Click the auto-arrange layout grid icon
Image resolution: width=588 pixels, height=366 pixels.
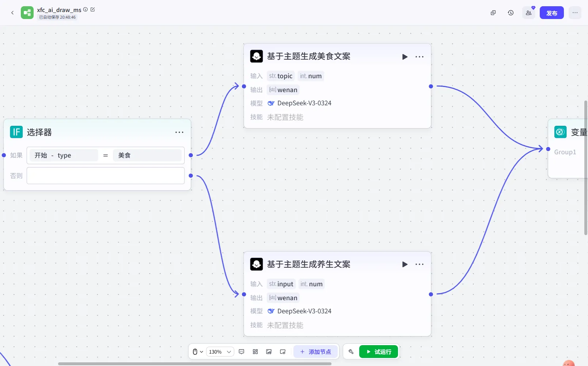click(255, 352)
